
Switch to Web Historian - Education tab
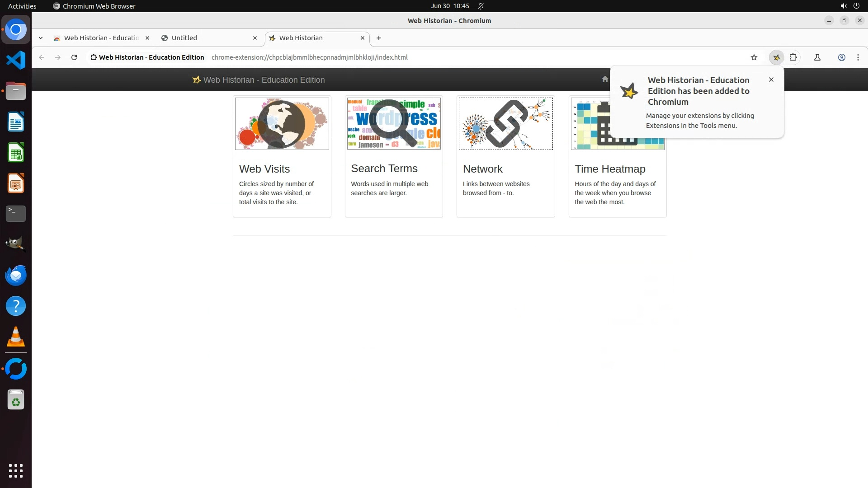[101, 38]
